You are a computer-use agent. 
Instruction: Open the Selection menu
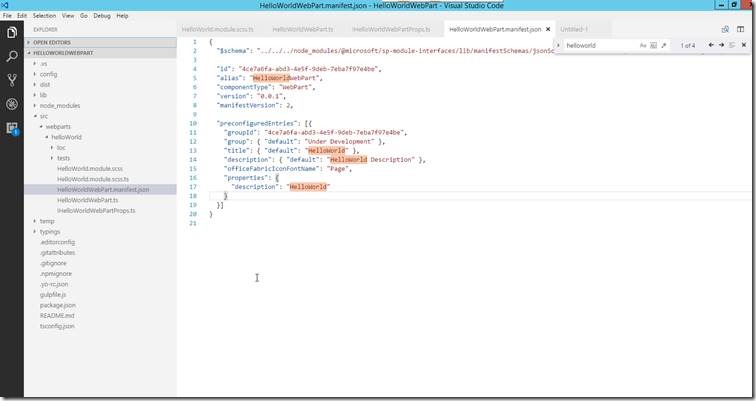click(x=44, y=15)
